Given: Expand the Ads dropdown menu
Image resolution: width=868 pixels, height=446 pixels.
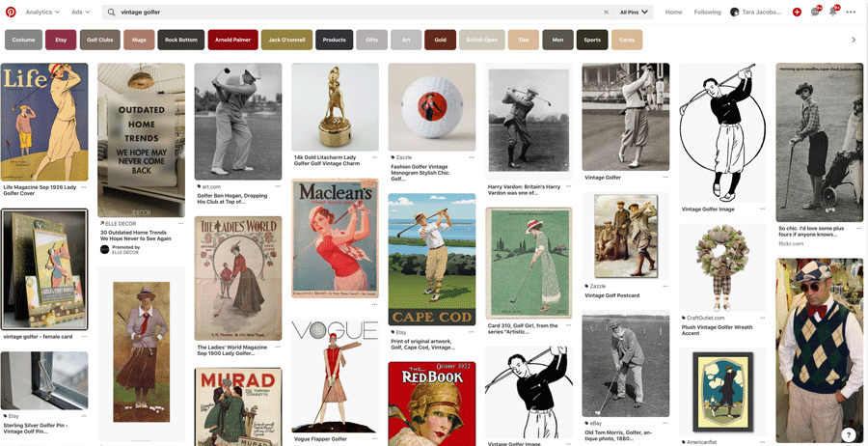Looking at the screenshot, I should [81, 12].
